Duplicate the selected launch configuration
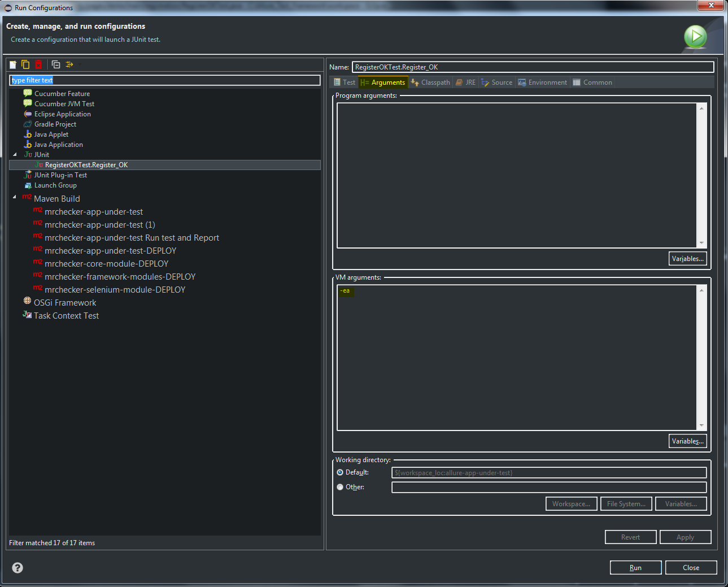Viewport: 728px width, 587px height. tap(25, 64)
